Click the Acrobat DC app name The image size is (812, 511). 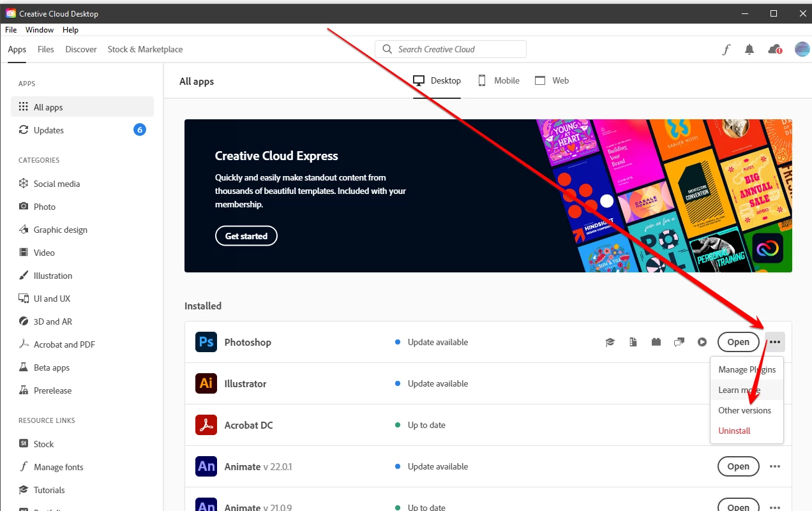point(248,425)
